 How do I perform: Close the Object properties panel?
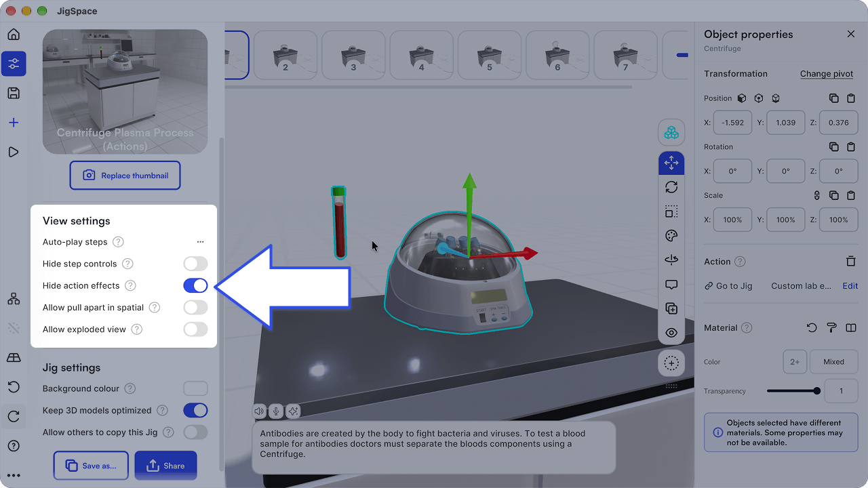pos(851,34)
